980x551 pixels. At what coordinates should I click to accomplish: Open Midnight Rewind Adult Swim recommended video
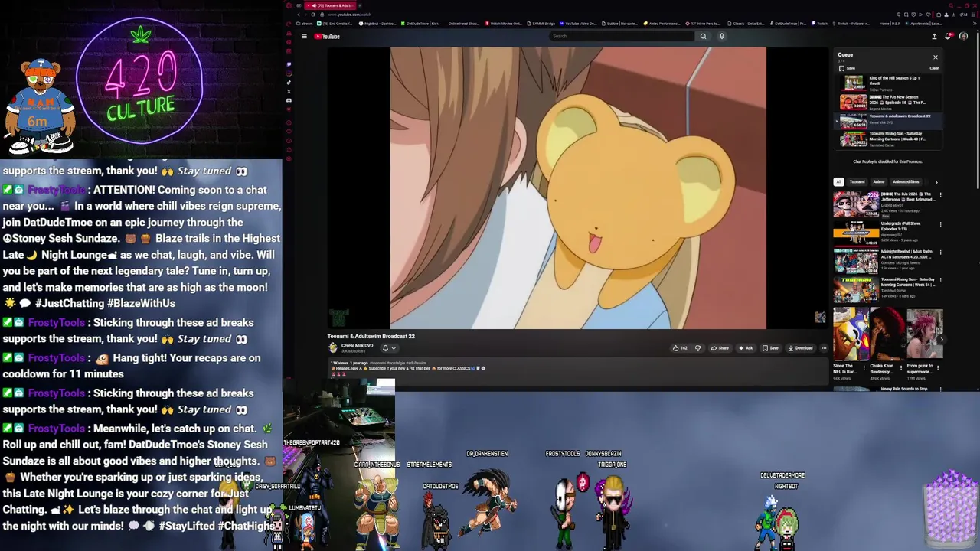click(x=884, y=261)
